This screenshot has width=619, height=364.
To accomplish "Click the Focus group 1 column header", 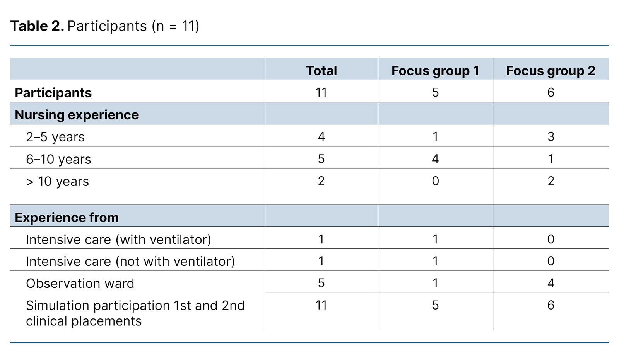I will (435, 71).
